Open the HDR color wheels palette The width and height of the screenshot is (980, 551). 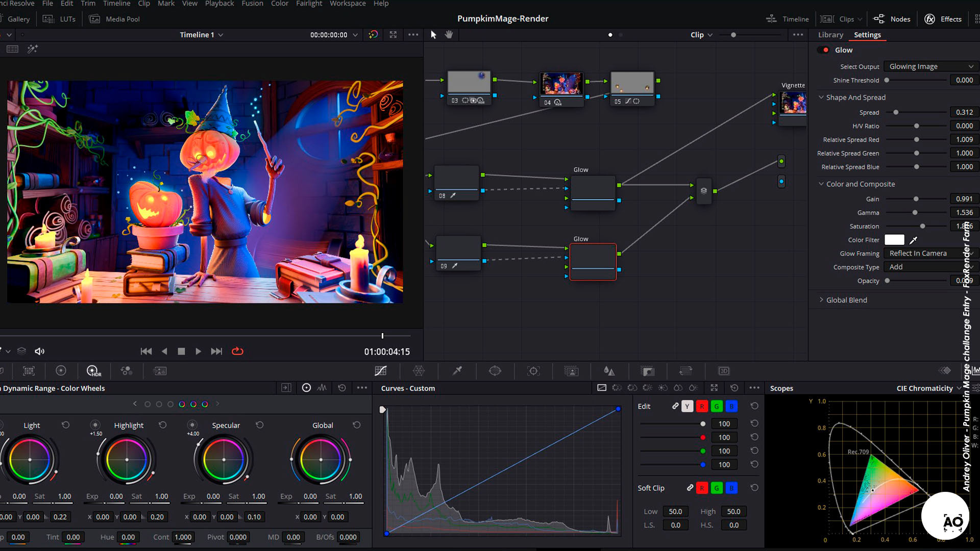[93, 371]
